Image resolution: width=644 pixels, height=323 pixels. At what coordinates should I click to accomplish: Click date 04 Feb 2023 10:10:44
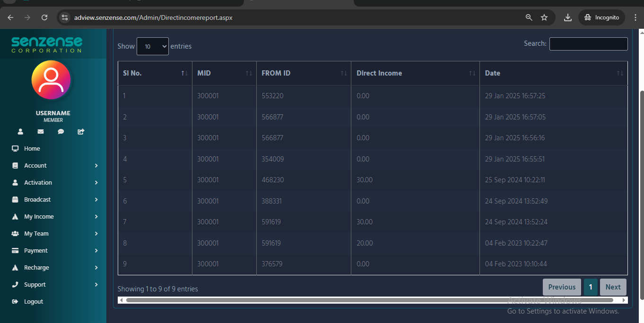(x=516, y=264)
